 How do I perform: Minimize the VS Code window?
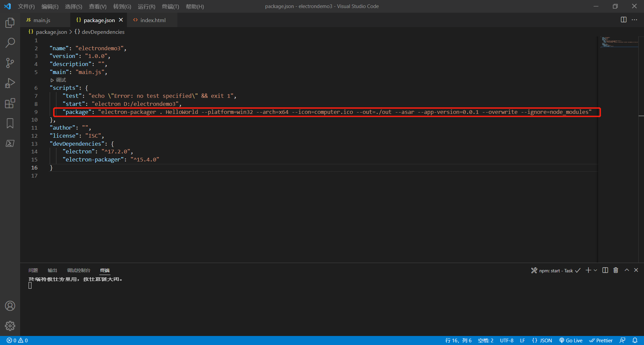[x=596, y=6]
